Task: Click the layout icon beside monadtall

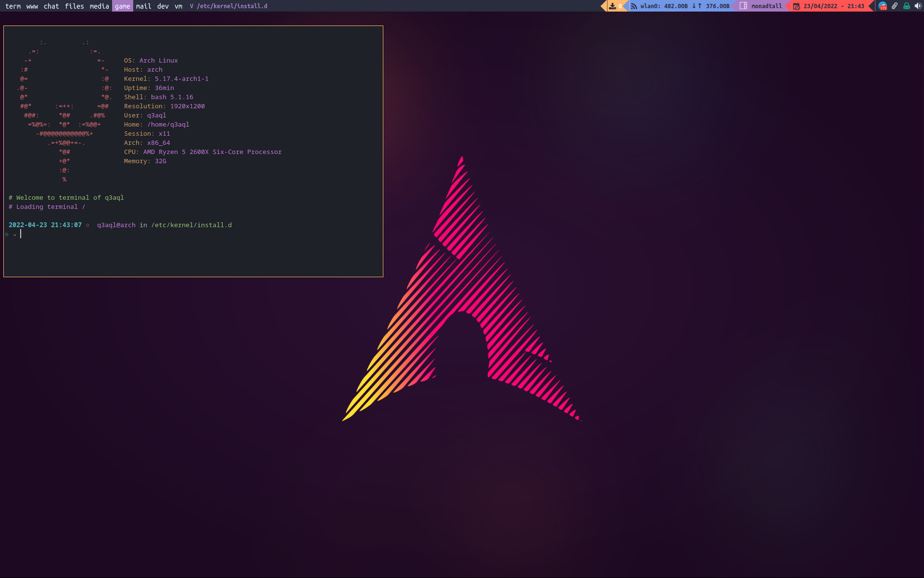Action: 743,6
